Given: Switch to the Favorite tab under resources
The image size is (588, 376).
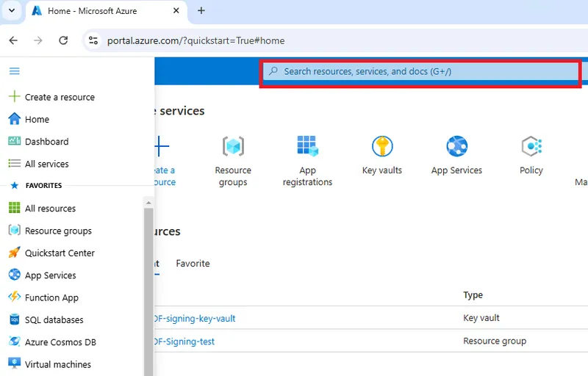Looking at the screenshot, I should click(x=193, y=264).
